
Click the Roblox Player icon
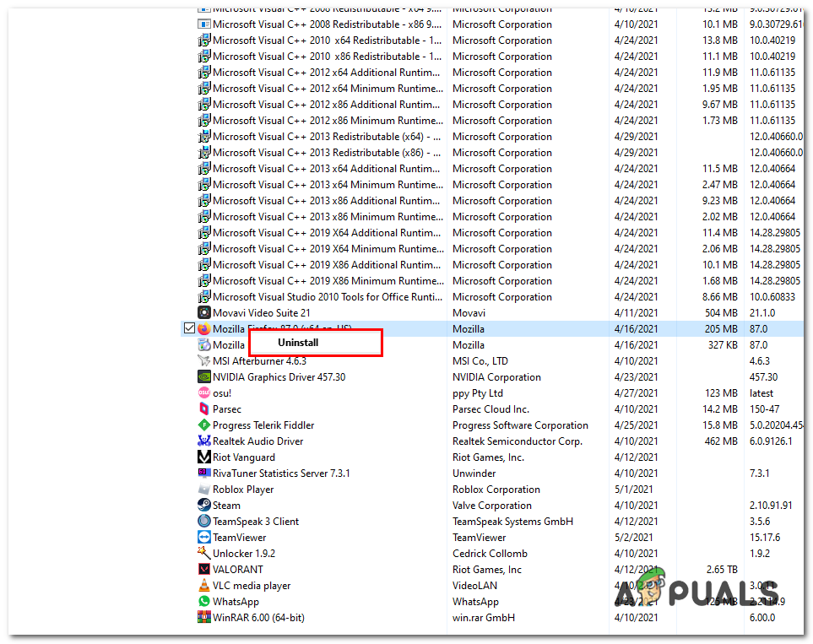click(204, 489)
